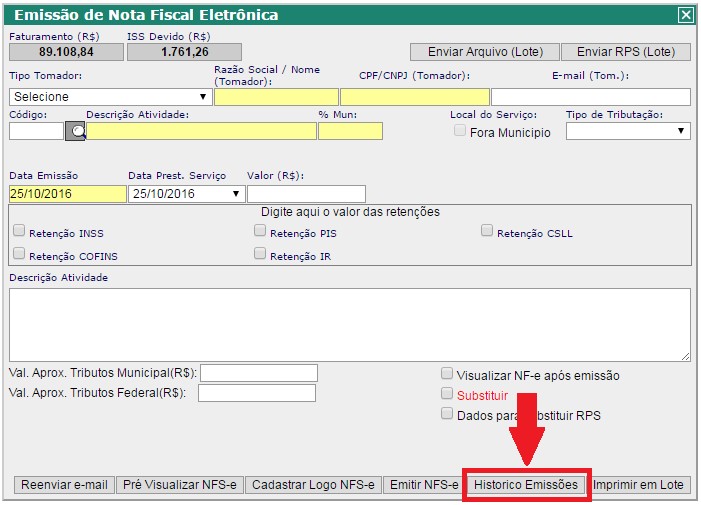
Task: Toggle the Retenção CSLL checkbox
Action: click(x=487, y=231)
